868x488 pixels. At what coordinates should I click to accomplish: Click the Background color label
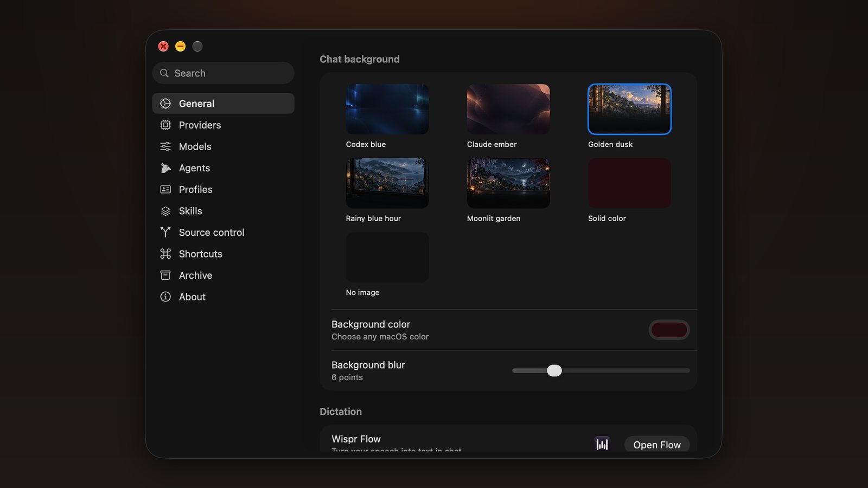[x=371, y=324]
